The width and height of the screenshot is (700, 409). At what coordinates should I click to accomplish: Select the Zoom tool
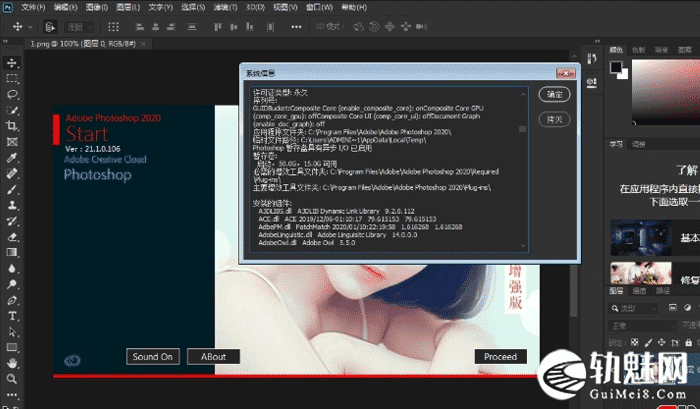(12, 379)
